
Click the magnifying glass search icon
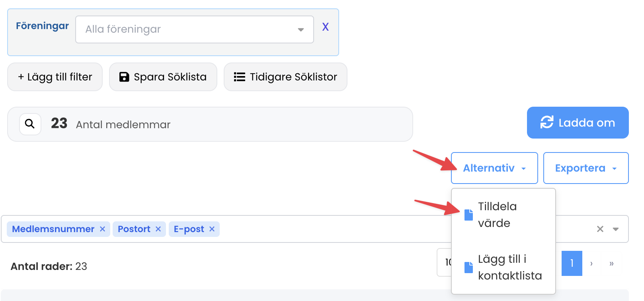click(30, 124)
